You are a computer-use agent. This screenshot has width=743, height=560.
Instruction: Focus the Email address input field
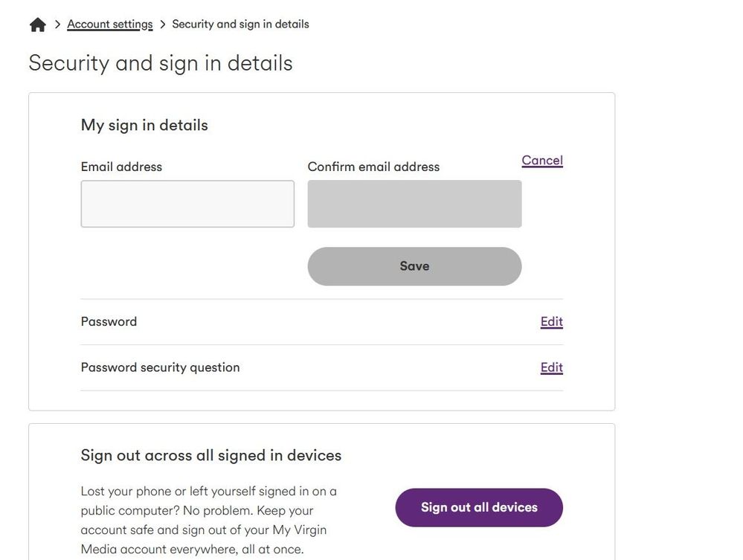187,204
